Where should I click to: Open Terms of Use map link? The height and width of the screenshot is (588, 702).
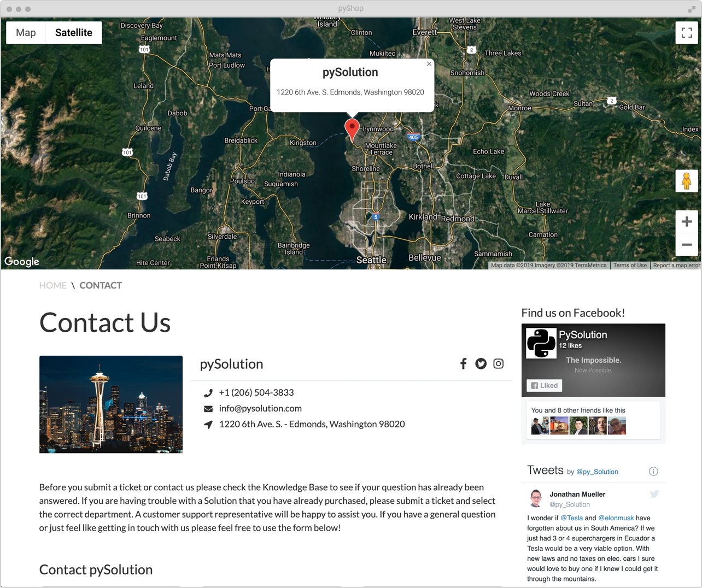click(x=630, y=266)
